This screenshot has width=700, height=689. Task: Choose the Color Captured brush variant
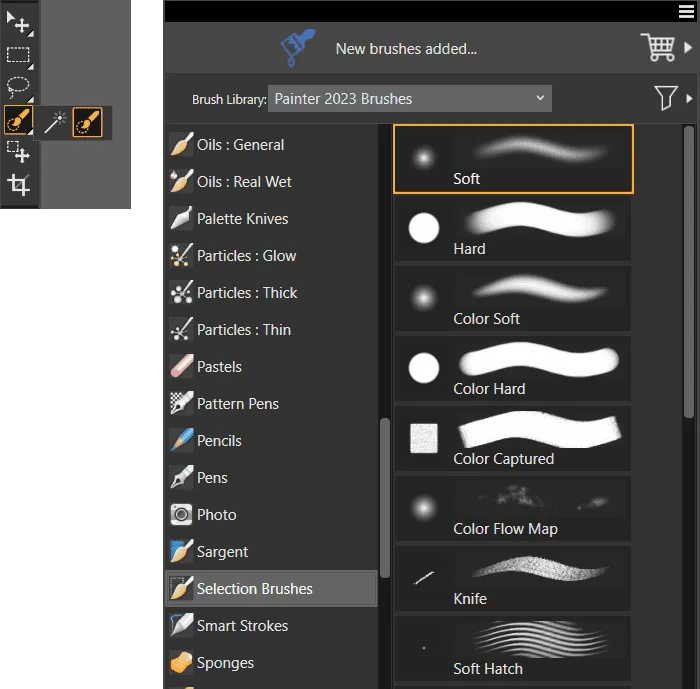[513, 439]
